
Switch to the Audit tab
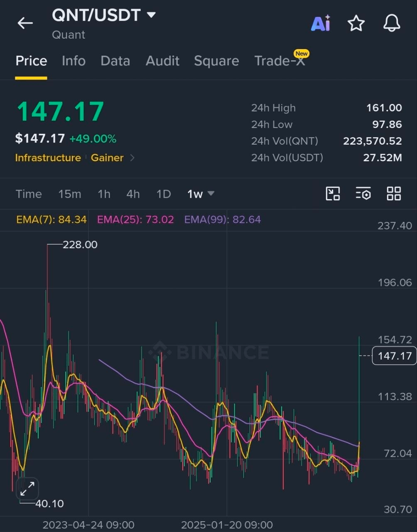point(162,61)
